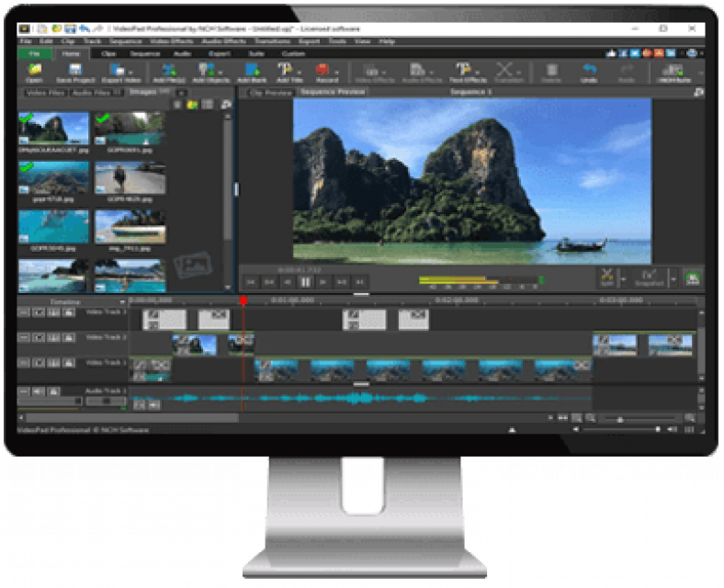Image resolution: width=724 pixels, height=588 pixels.
Task: Toggle lock on Video Track 2
Action: (x=69, y=338)
